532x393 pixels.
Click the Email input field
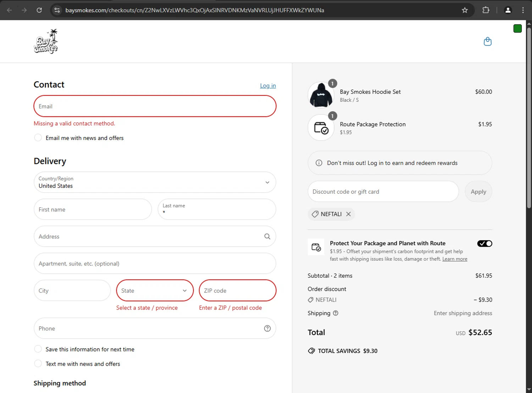point(155,106)
